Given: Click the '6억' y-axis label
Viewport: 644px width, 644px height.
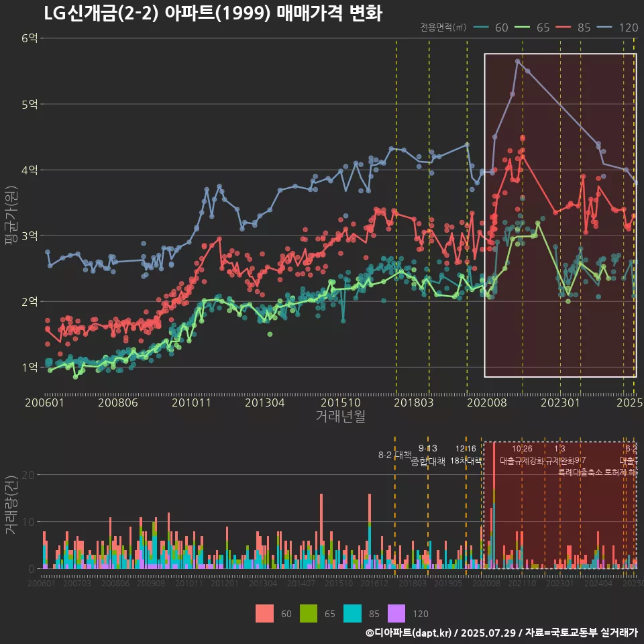Looking at the screenshot, I should click(x=30, y=38).
